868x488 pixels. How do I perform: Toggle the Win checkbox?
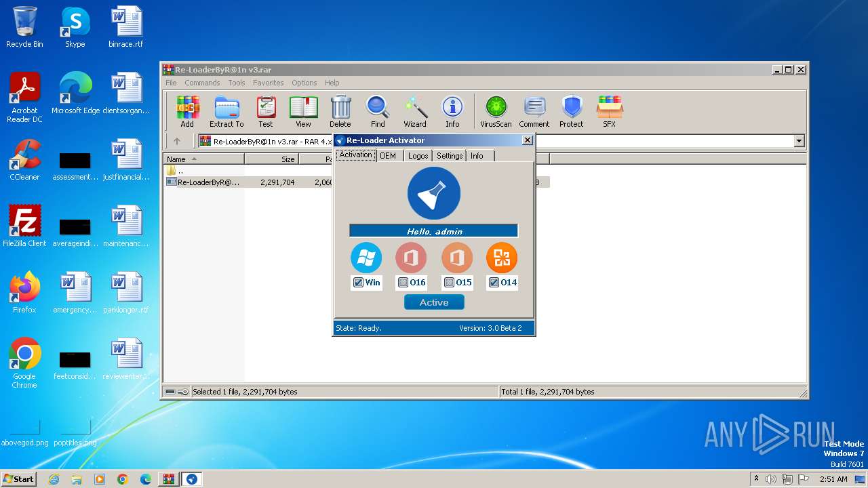tap(359, 283)
